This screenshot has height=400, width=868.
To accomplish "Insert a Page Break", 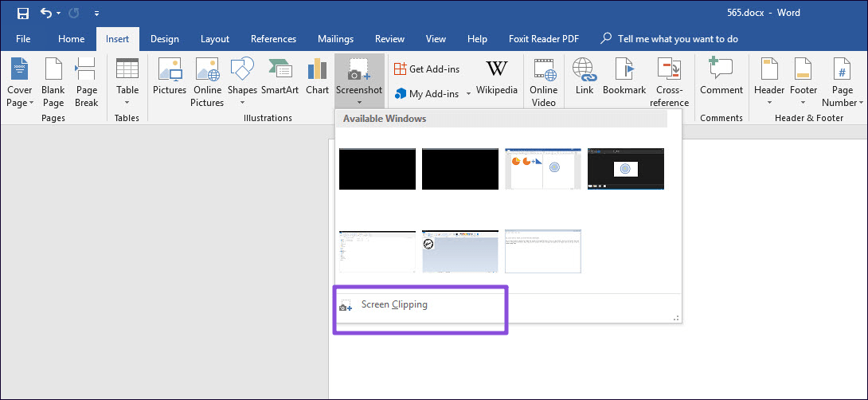I will point(86,82).
